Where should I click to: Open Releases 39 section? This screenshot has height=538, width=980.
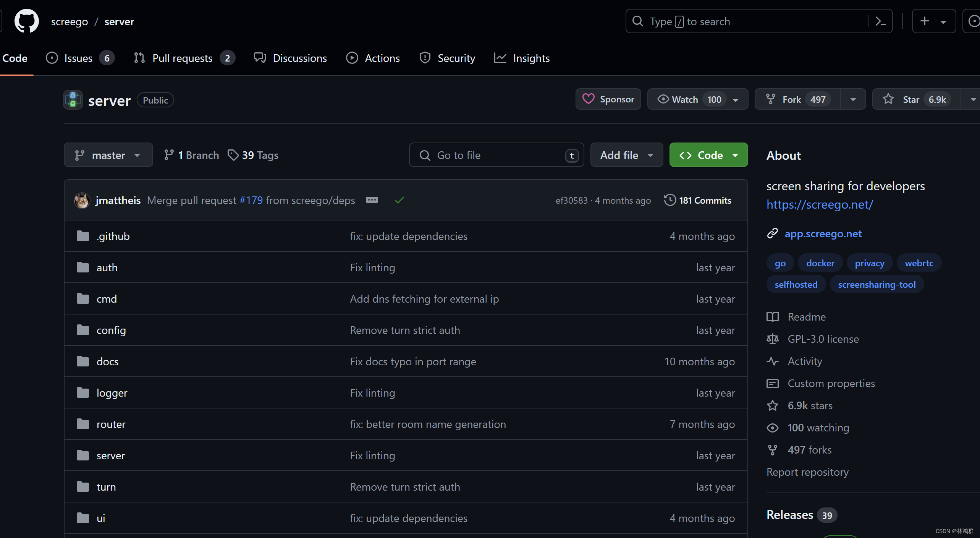coord(801,515)
